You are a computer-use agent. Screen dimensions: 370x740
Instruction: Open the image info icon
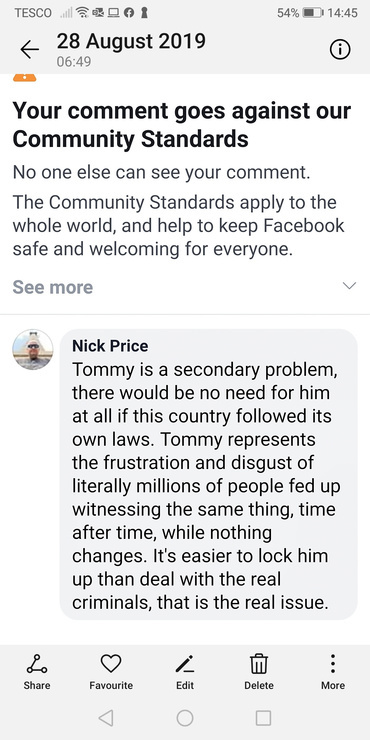coord(340,49)
